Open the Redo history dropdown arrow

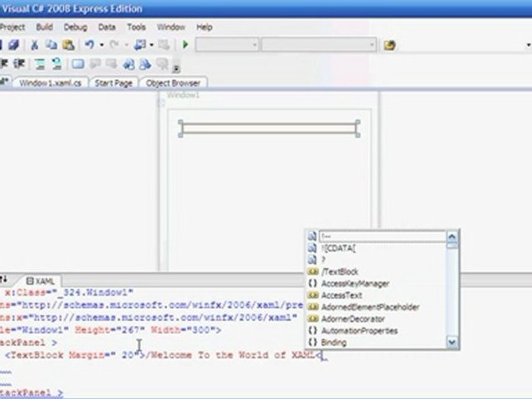point(126,45)
